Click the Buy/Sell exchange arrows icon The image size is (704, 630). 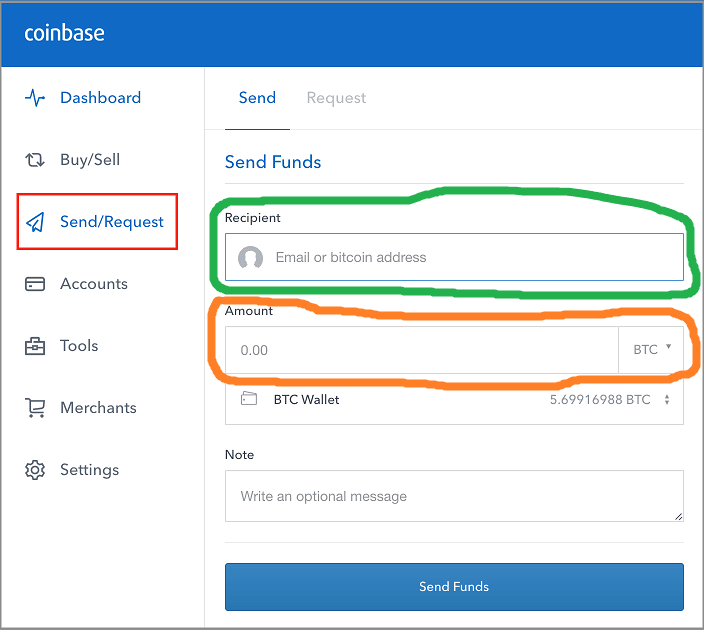coord(35,159)
